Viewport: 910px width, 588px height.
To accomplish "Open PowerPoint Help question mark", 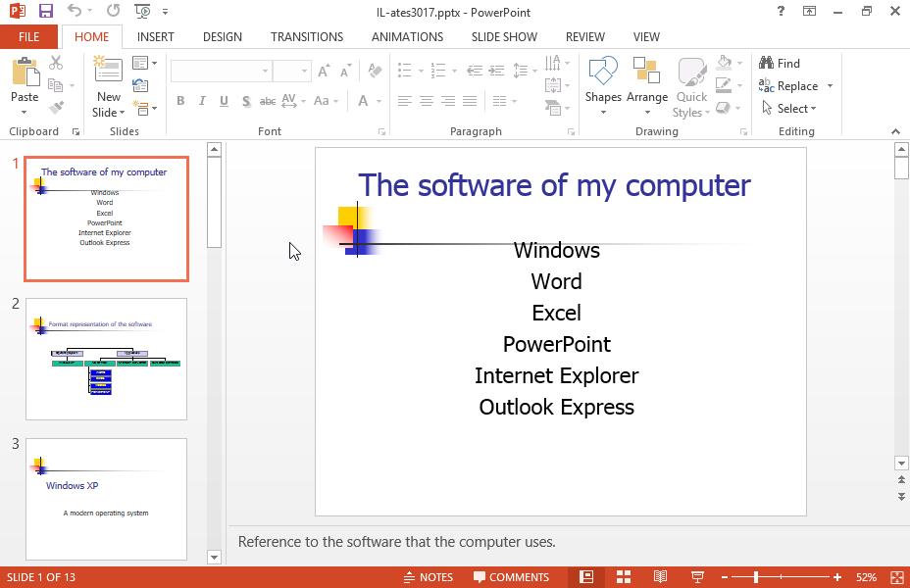I will 781,11.
